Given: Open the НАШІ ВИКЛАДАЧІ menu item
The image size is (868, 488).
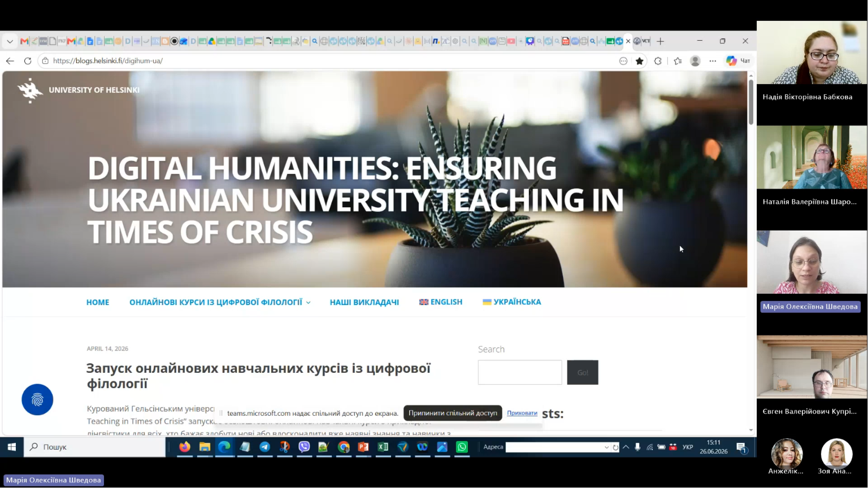Looking at the screenshot, I should [x=364, y=302].
